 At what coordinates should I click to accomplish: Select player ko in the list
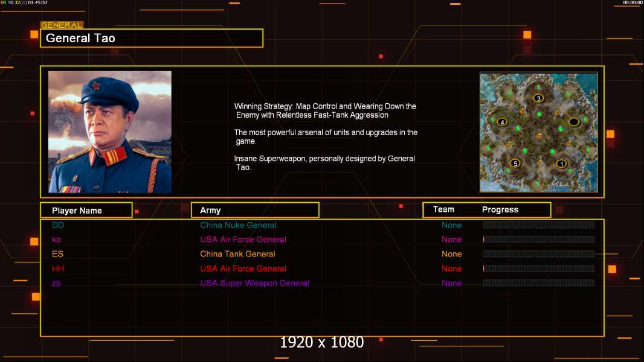pyautogui.click(x=56, y=240)
